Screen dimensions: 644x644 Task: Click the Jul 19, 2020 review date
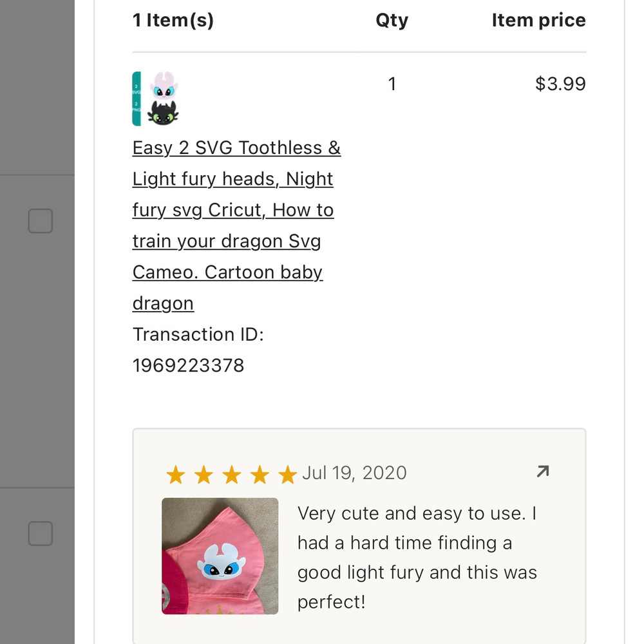tap(354, 473)
